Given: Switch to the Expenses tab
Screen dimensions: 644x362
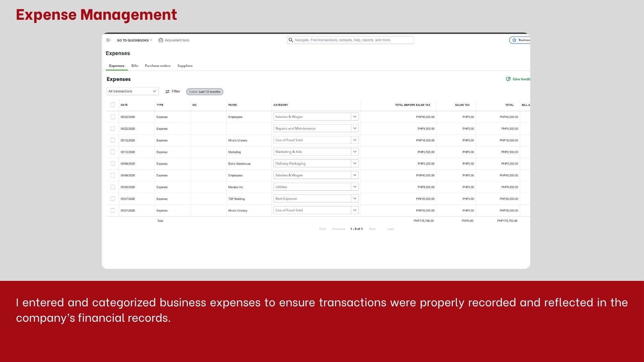Looking at the screenshot, I should (x=117, y=66).
